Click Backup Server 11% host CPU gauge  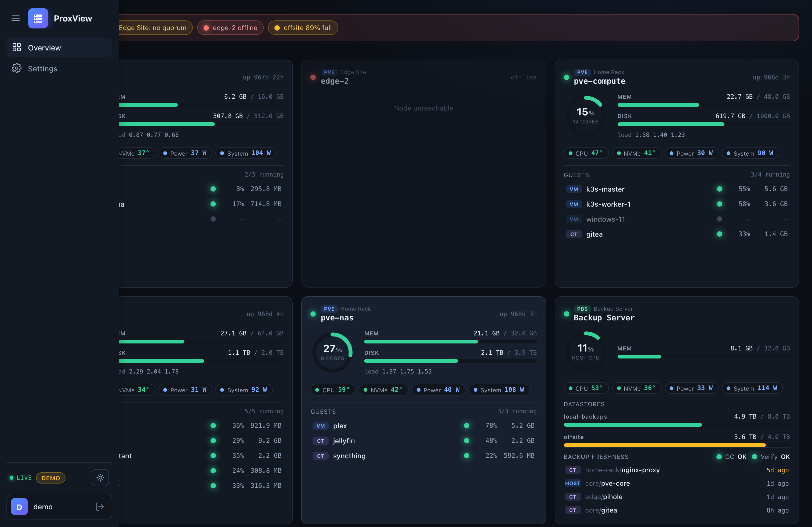585,351
